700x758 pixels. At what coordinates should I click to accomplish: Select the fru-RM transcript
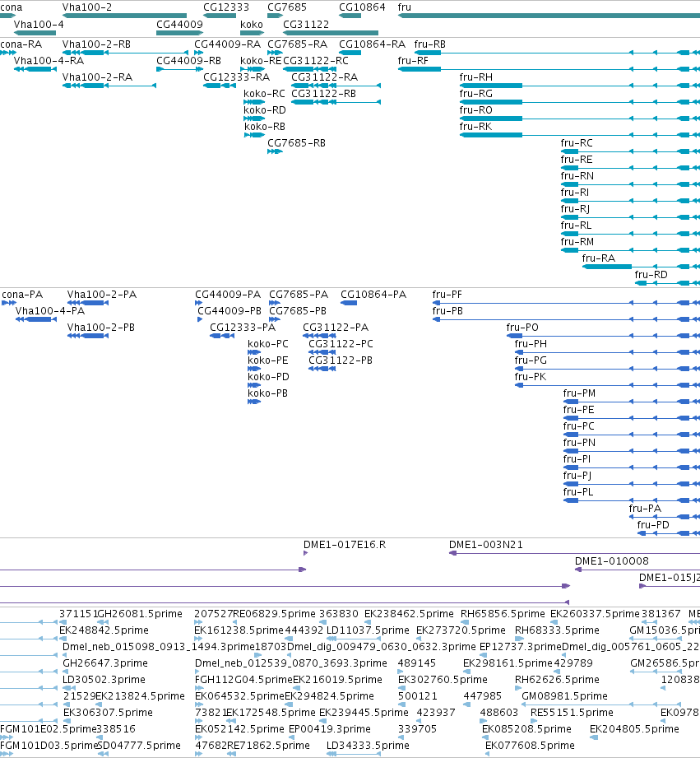pos(630,250)
